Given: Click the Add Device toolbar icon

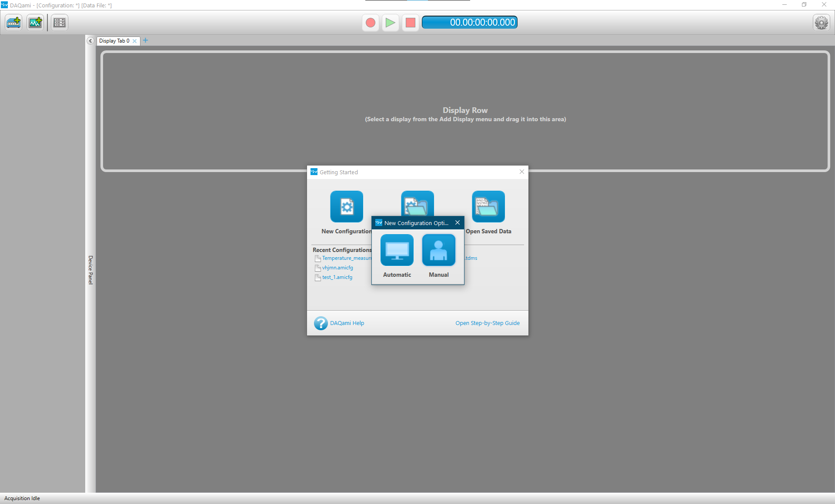Looking at the screenshot, I should tap(14, 23).
